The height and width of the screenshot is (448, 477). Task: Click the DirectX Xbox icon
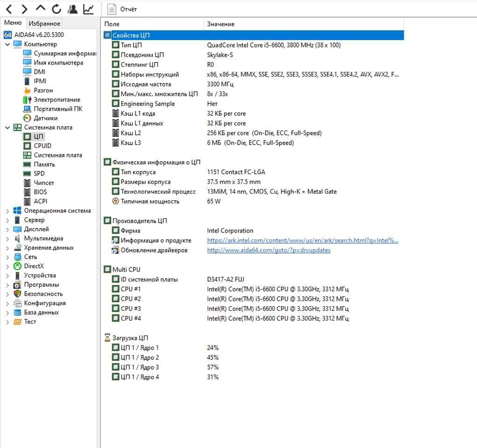[x=17, y=266]
